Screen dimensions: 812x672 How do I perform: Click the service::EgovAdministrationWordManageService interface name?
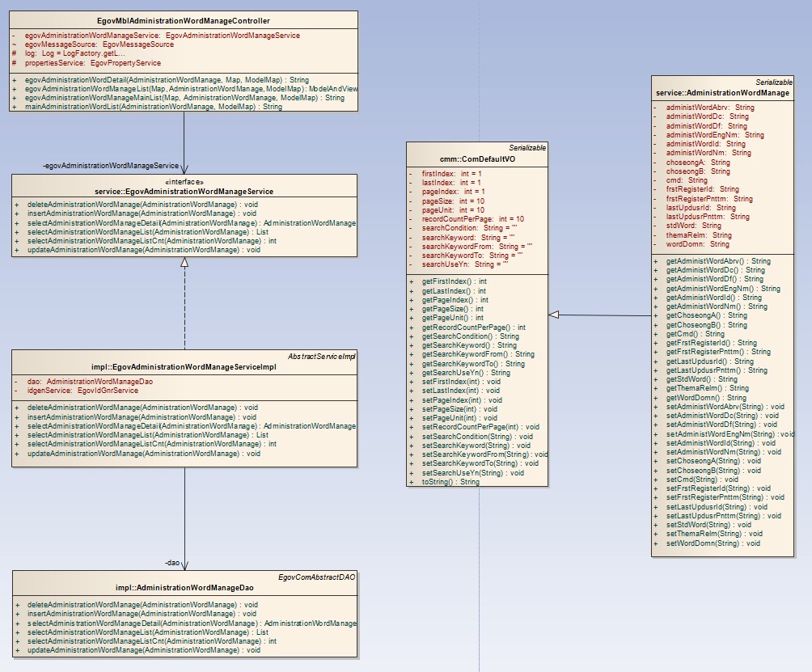184,192
